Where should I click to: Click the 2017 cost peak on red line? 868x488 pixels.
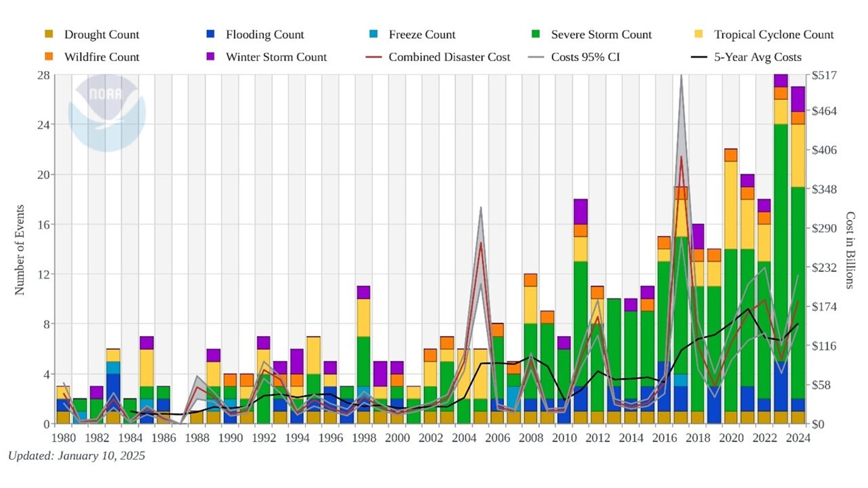click(x=681, y=157)
